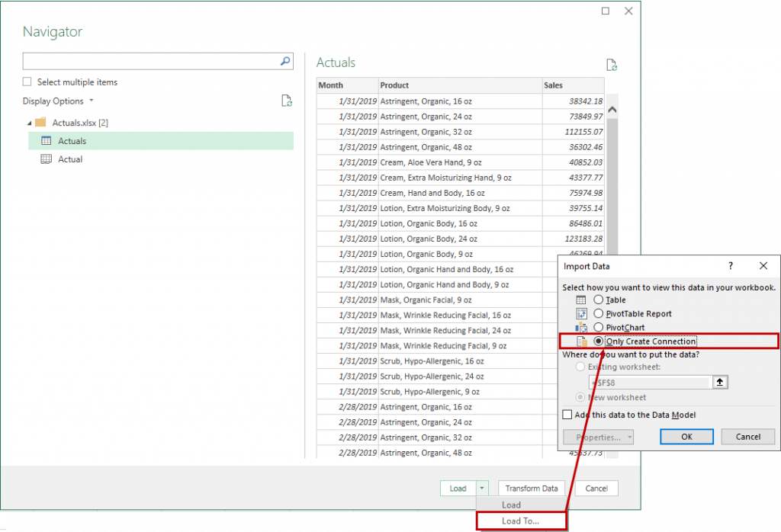Click the refresh icon beside Actuals title
This screenshot has width=781, height=532.
click(611, 66)
